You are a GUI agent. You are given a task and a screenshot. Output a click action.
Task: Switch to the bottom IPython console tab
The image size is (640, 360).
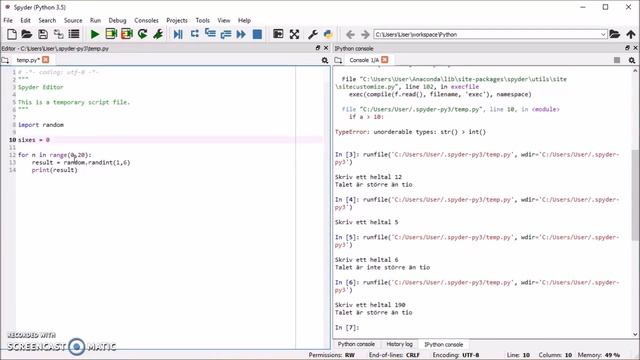pos(443,344)
